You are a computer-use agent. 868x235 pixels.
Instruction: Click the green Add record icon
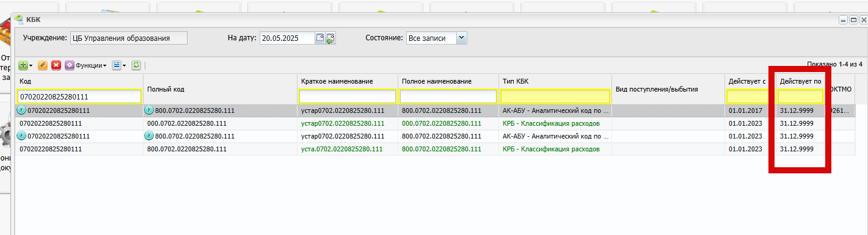click(23, 65)
